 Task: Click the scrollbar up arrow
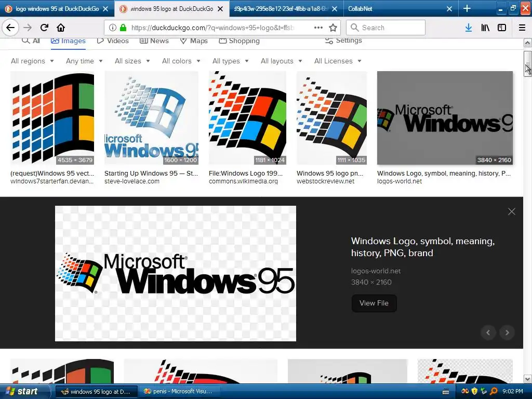pyautogui.click(x=528, y=43)
